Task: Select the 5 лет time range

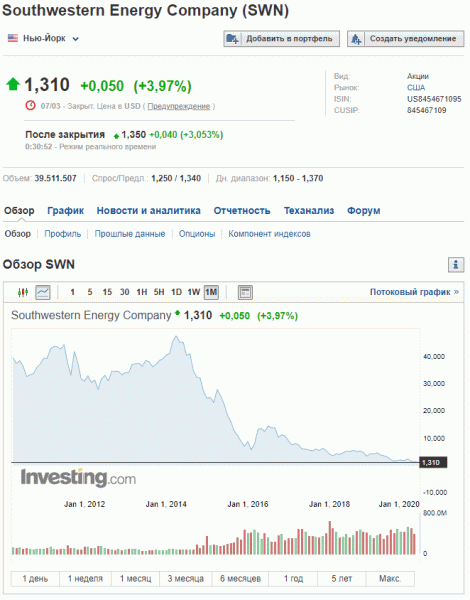Action: 341,579
